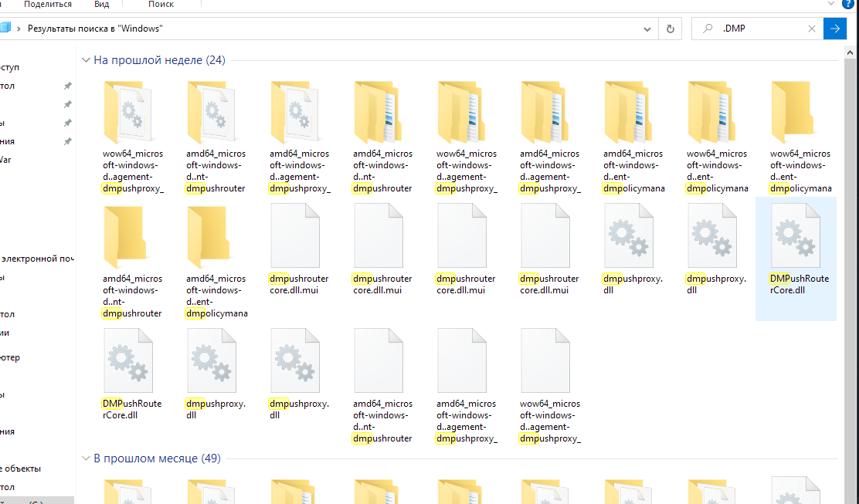The image size is (859, 504).
Task: Click the blue help question-mark icon
Action: pyautogui.click(x=848, y=3)
